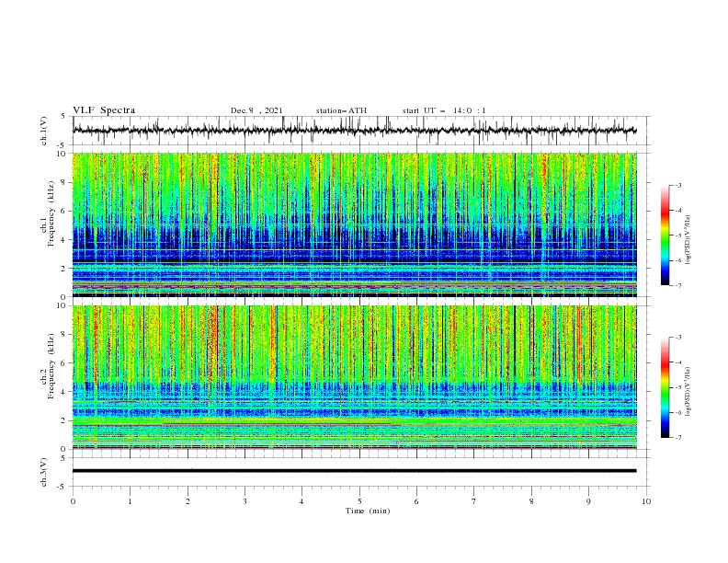This screenshot has height=563, width=728.
Task: Click the "6" tick on the Time axis
Action: tap(416, 501)
